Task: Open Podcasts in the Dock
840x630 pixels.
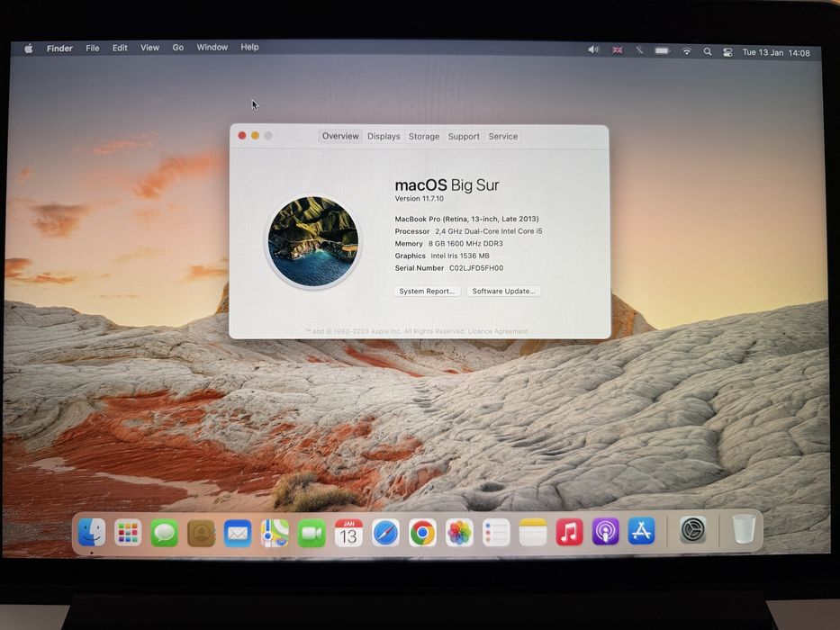Action: pos(605,531)
